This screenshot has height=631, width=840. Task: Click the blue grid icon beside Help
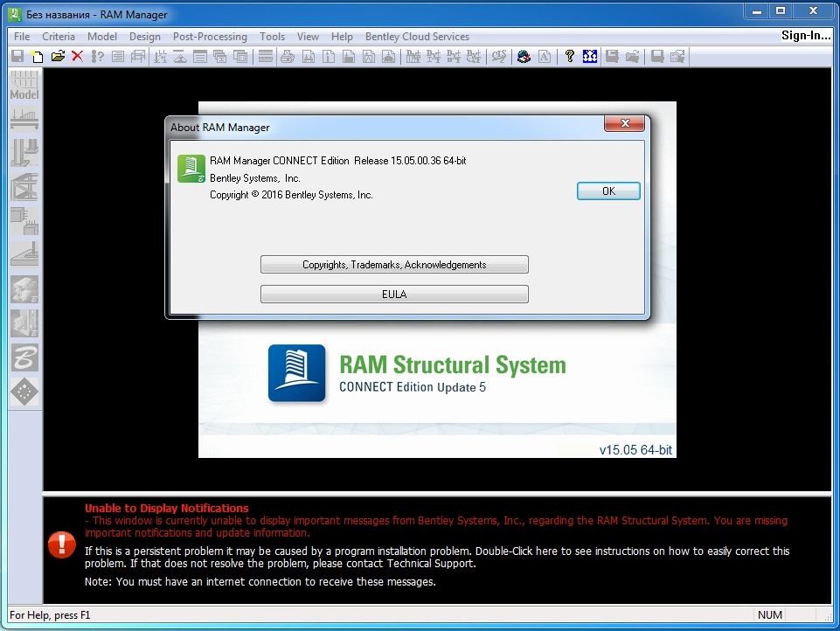tap(590, 56)
